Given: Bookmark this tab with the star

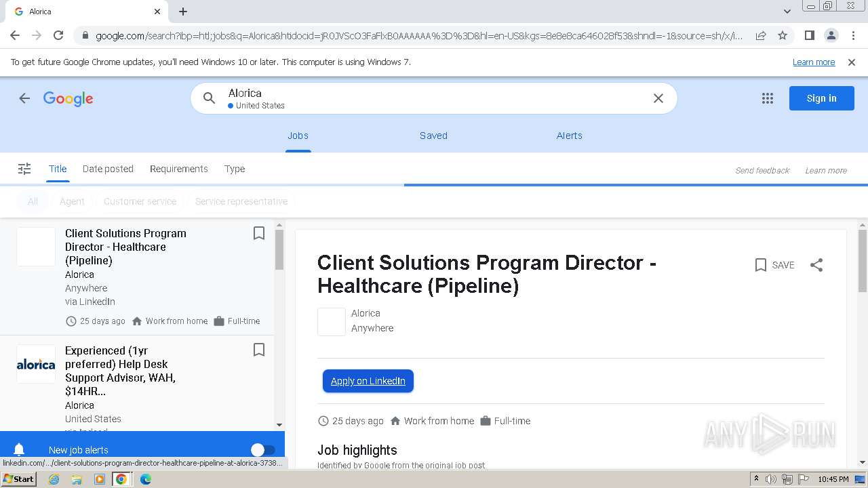Looking at the screenshot, I should point(783,35).
